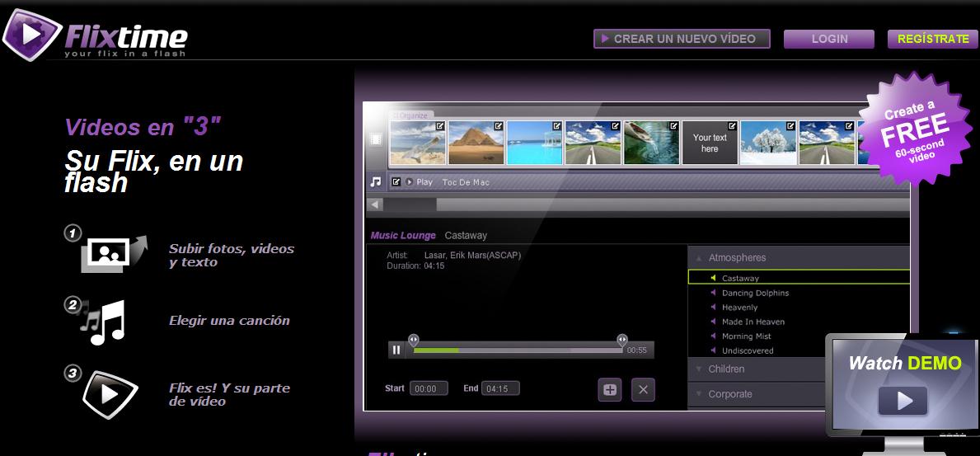The height and width of the screenshot is (456, 980).
Task: Click the song trim start handle
Action: coord(413,340)
